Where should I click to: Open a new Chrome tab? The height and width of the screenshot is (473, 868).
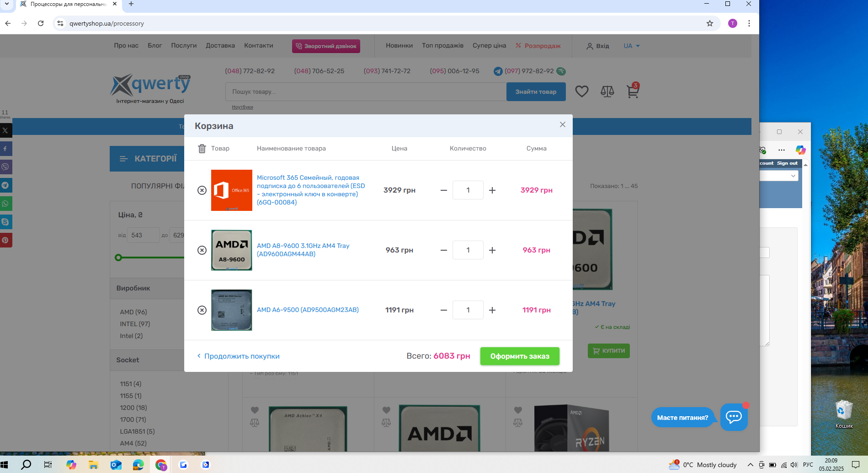click(x=131, y=4)
